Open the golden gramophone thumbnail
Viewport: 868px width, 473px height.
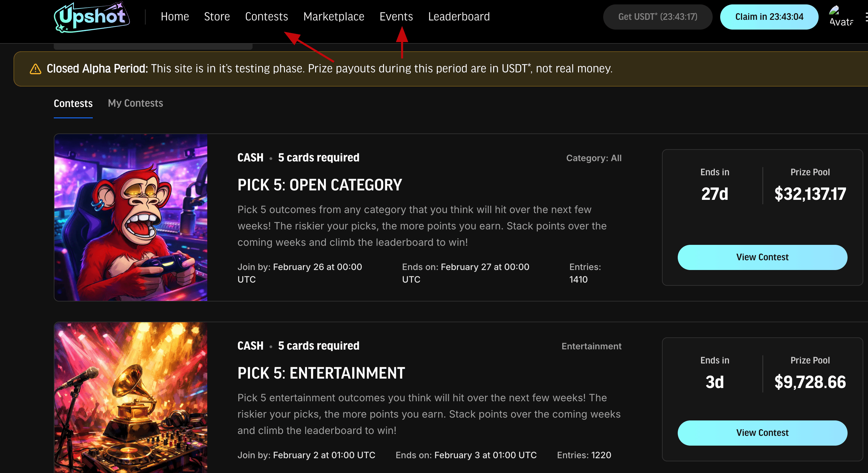coord(131,398)
